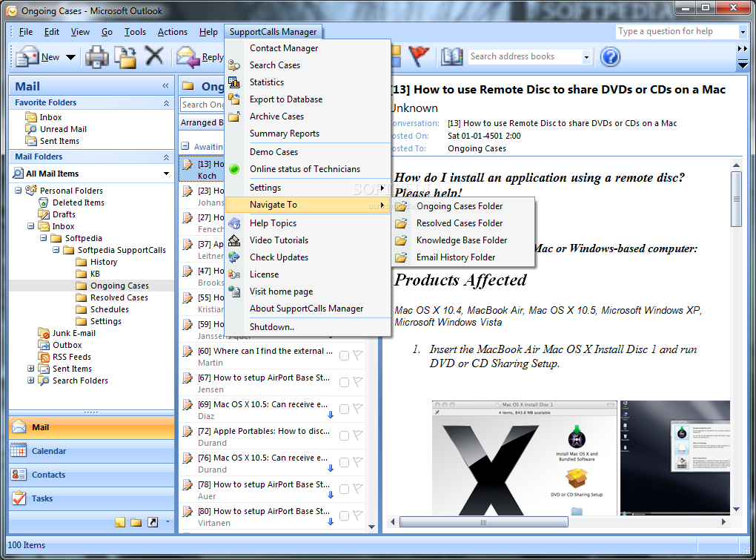Click the flag next to case [67] Jensen
Image resolution: width=756 pixels, height=560 pixels.
click(x=358, y=381)
